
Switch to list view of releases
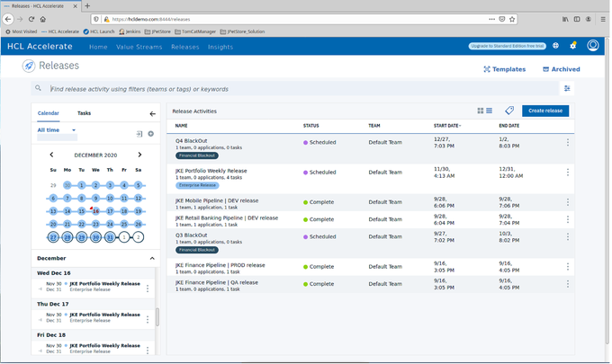[x=489, y=111]
